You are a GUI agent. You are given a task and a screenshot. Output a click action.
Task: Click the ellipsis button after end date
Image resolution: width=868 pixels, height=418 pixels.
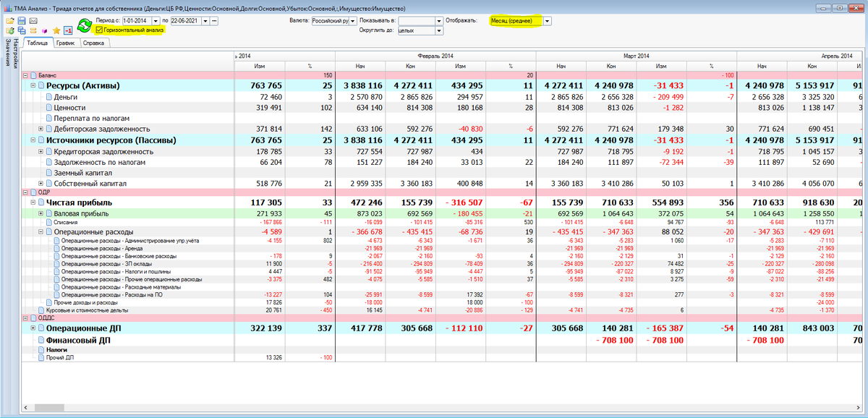[214, 21]
